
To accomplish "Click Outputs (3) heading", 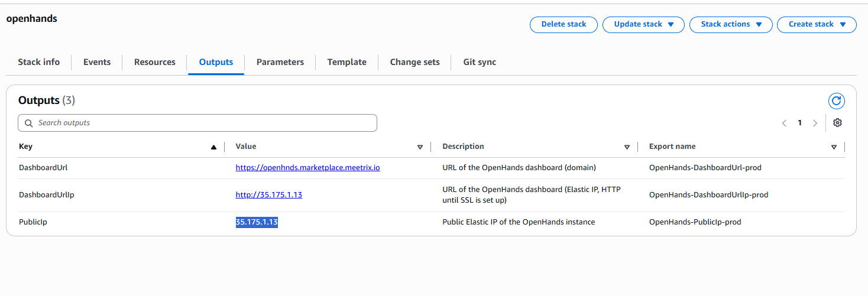I will point(46,100).
